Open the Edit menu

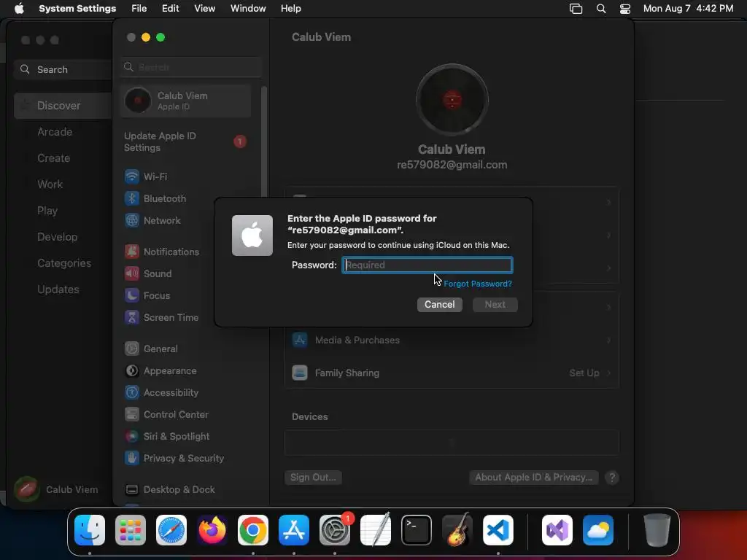pos(170,9)
